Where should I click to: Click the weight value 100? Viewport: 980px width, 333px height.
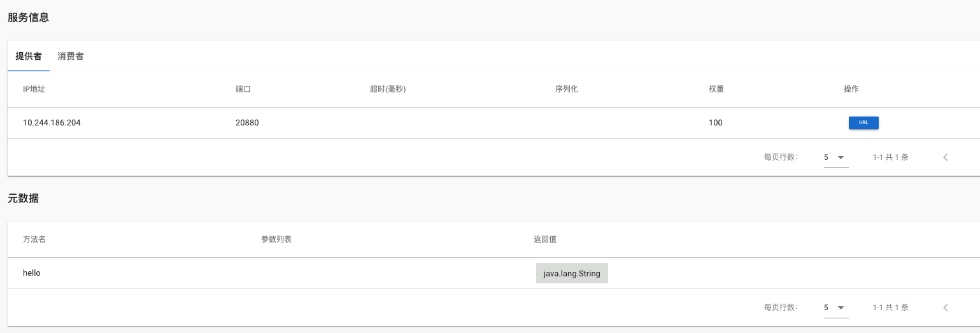715,123
